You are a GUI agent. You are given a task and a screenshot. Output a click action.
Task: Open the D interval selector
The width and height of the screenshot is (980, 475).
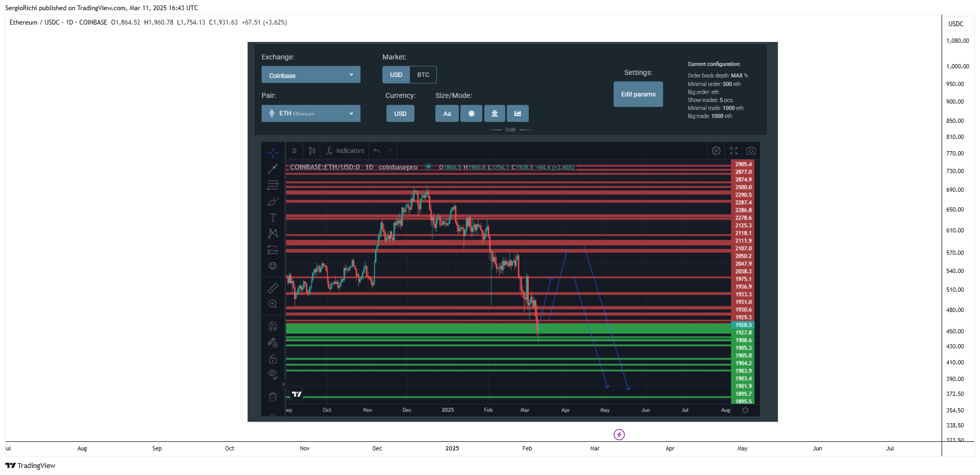coord(294,151)
